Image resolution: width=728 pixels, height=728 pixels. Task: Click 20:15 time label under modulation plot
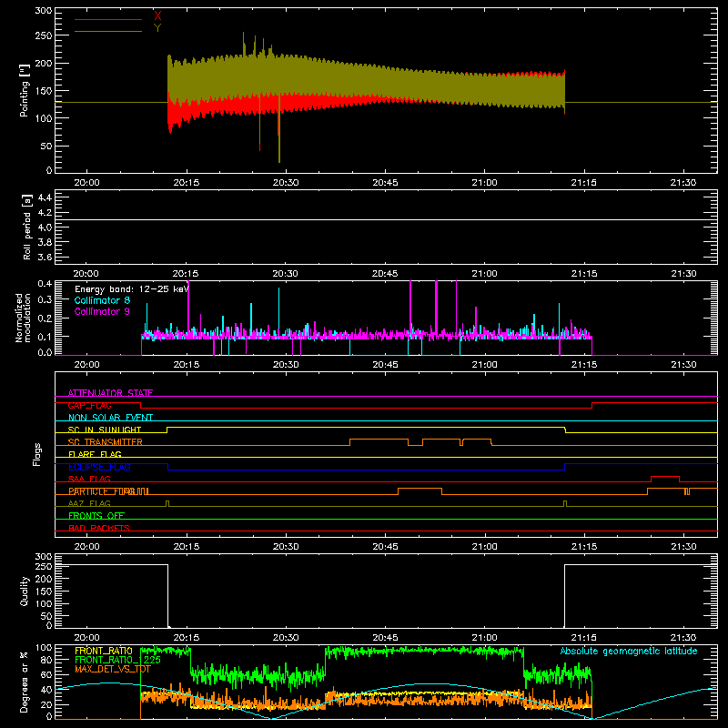point(187,365)
